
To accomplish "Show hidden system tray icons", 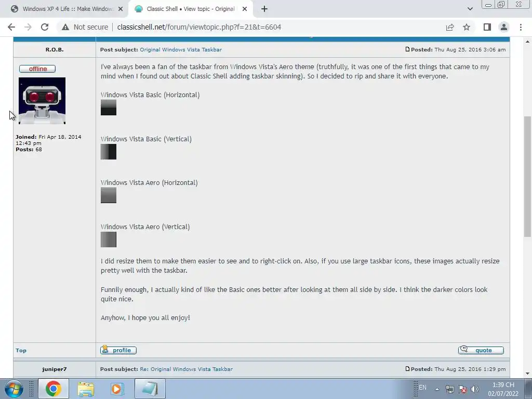I will 437,389.
